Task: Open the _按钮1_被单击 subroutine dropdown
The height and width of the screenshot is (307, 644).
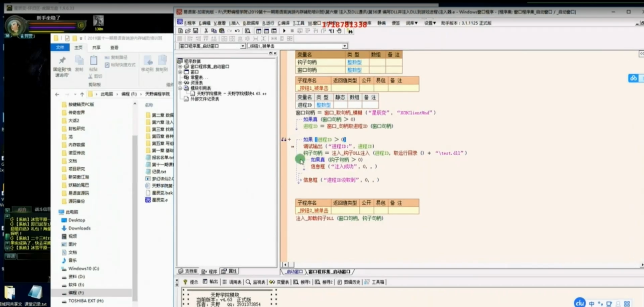Action: pyautogui.click(x=345, y=46)
